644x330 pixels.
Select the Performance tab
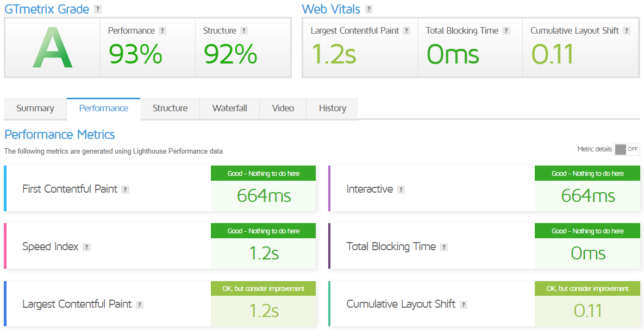click(103, 109)
